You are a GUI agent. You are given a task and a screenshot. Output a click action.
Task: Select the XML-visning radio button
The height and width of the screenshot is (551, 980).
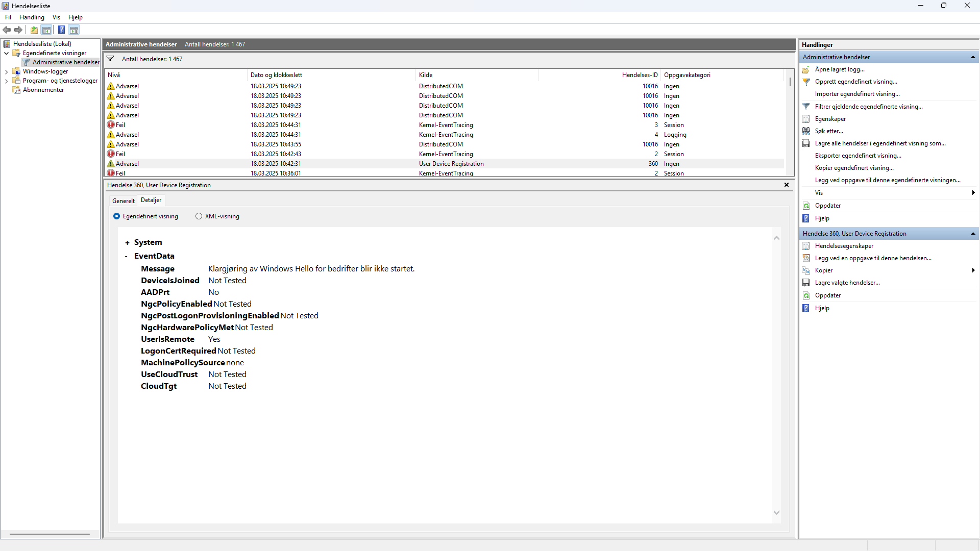199,216
